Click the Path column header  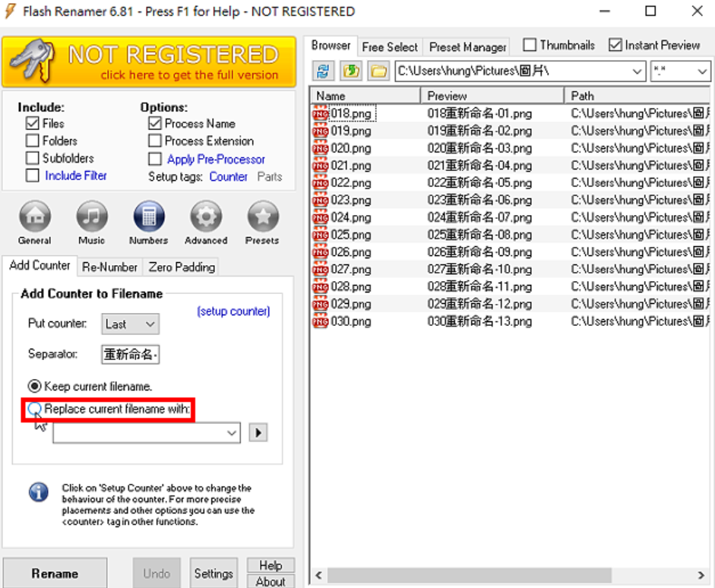[637, 96]
